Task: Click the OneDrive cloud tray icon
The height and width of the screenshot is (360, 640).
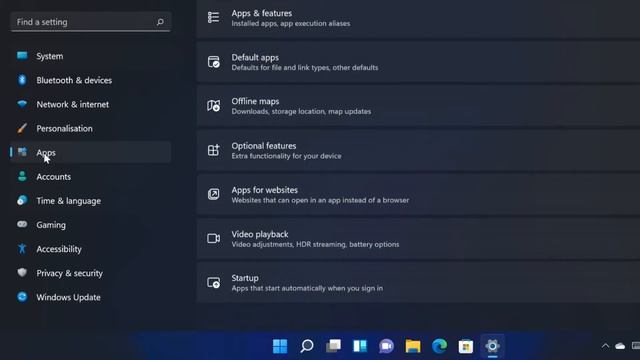Action: (x=620, y=346)
